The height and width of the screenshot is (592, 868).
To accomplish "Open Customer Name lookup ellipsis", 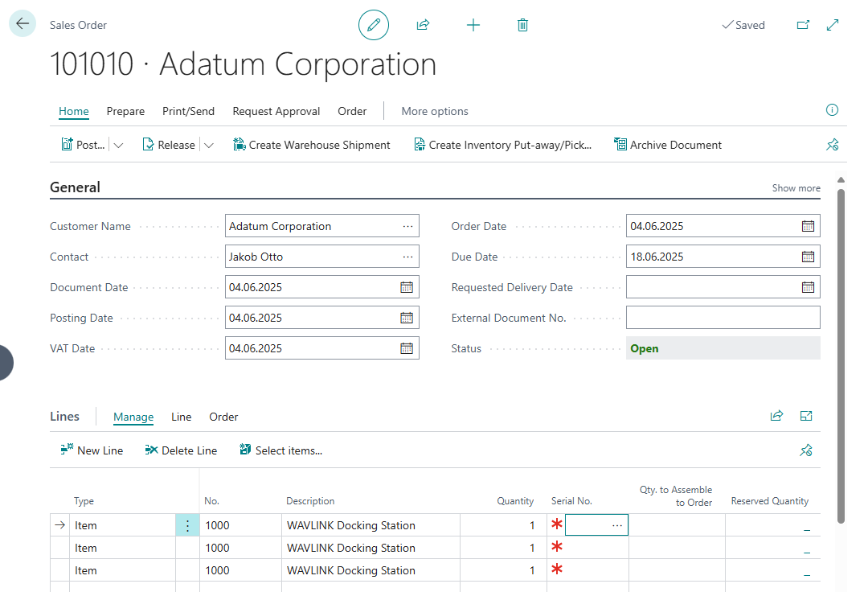I will [x=408, y=226].
